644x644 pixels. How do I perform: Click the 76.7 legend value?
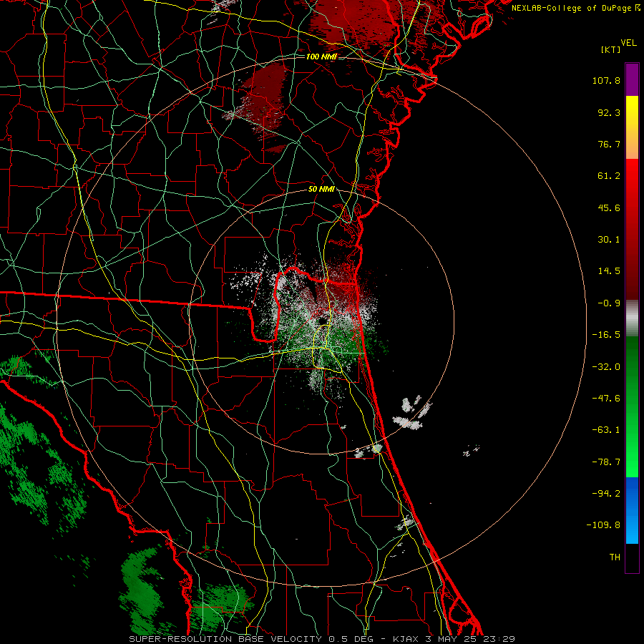pyautogui.click(x=609, y=144)
